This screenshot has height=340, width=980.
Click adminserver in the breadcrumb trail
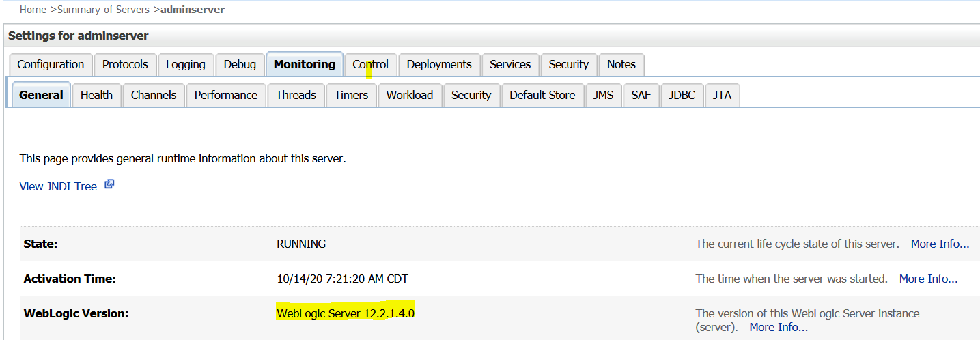point(193,10)
